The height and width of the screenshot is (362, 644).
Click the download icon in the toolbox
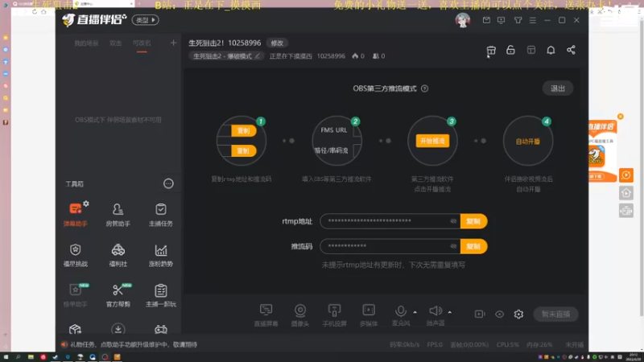(118, 329)
